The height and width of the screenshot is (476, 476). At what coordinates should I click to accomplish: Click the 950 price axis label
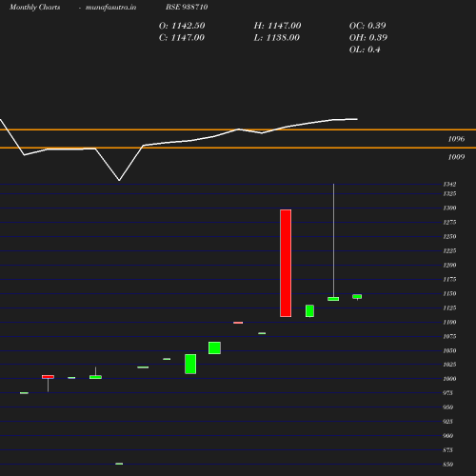(x=447, y=407)
